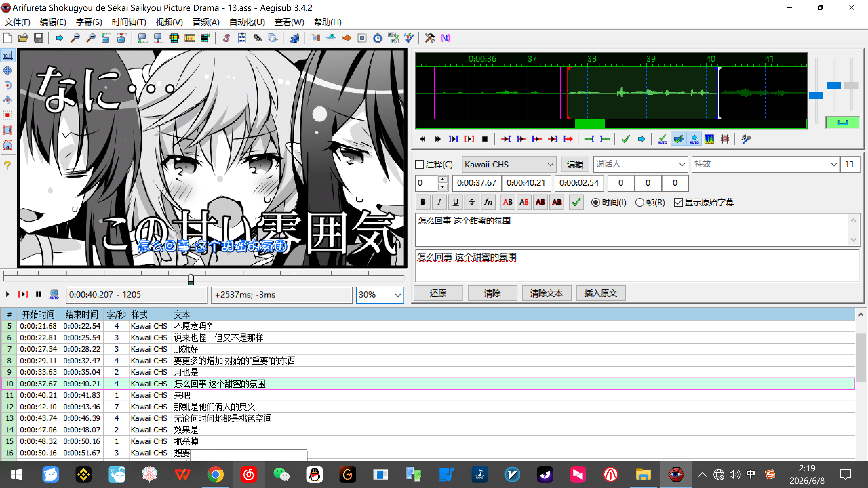Screen dimensions: 868x488
Task: Toggle auto-commit changes in audio toolbar
Action: (x=663, y=139)
